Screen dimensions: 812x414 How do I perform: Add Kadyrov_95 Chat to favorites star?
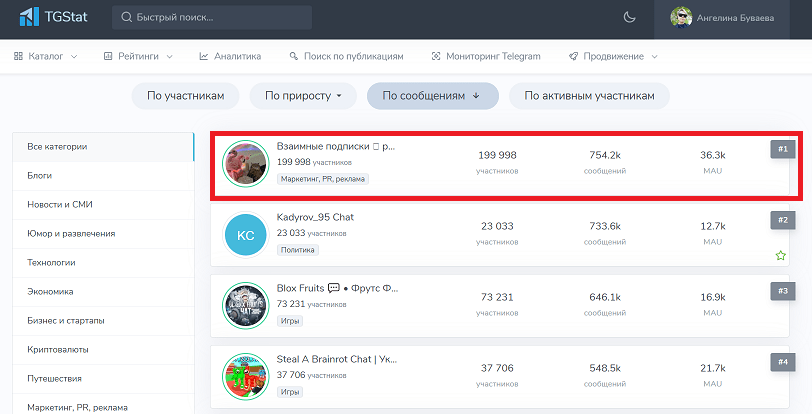coord(780,256)
